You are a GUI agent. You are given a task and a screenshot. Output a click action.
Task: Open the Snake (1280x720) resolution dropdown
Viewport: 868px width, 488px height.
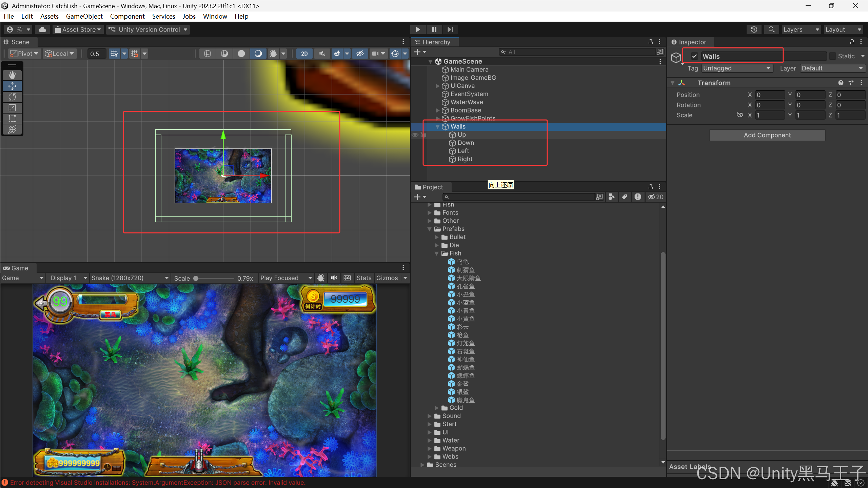point(130,278)
